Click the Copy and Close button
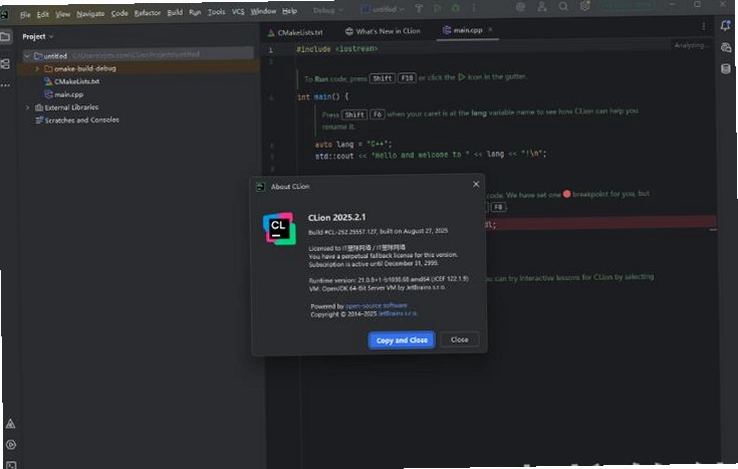Image resolution: width=738 pixels, height=469 pixels. coord(401,340)
